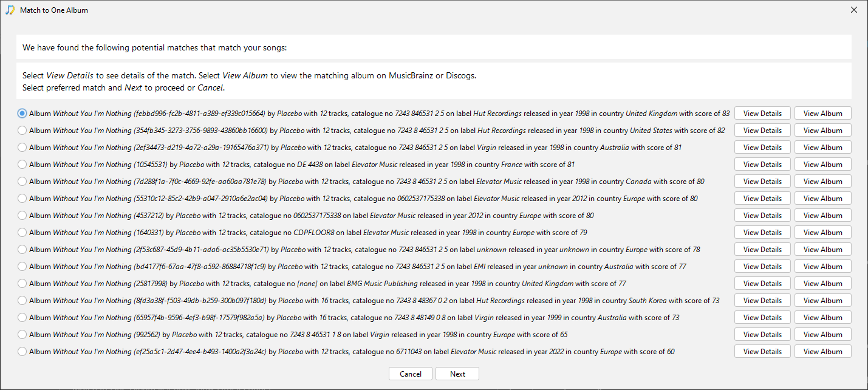
Task: Cancel the album matching dialog
Action: (x=411, y=374)
